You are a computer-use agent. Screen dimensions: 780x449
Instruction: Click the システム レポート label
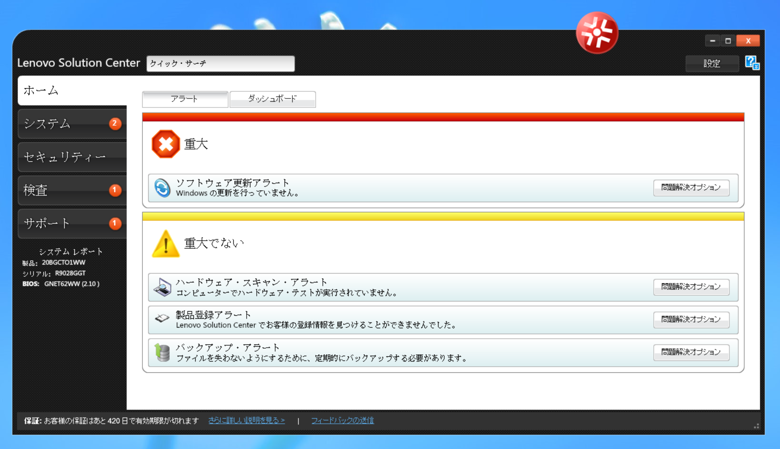coord(71,252)
